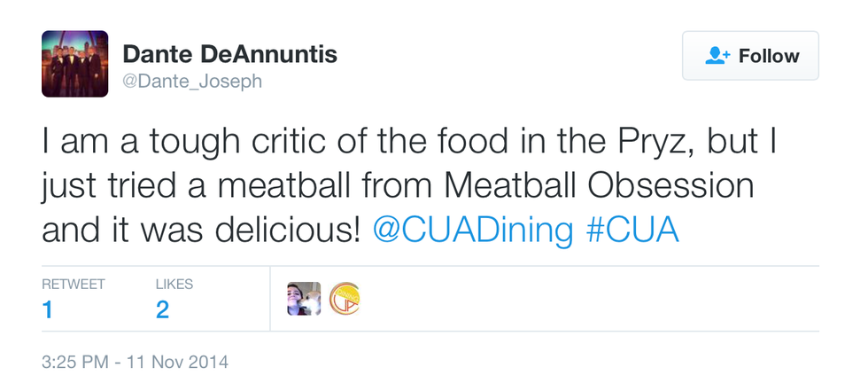
Task: Click the Follow button label
Action: click(769, 56)
